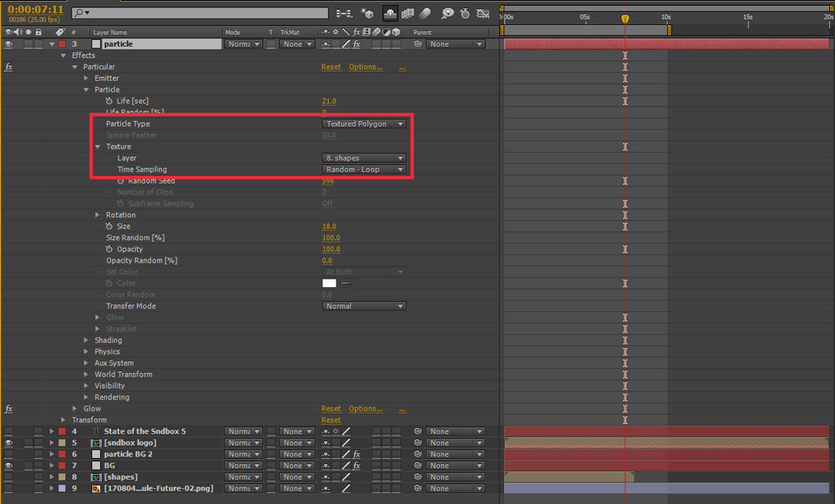835x504 pixels.
Task: Hide the particle layer with its eye toggle
Action: [x=8, y=44]
